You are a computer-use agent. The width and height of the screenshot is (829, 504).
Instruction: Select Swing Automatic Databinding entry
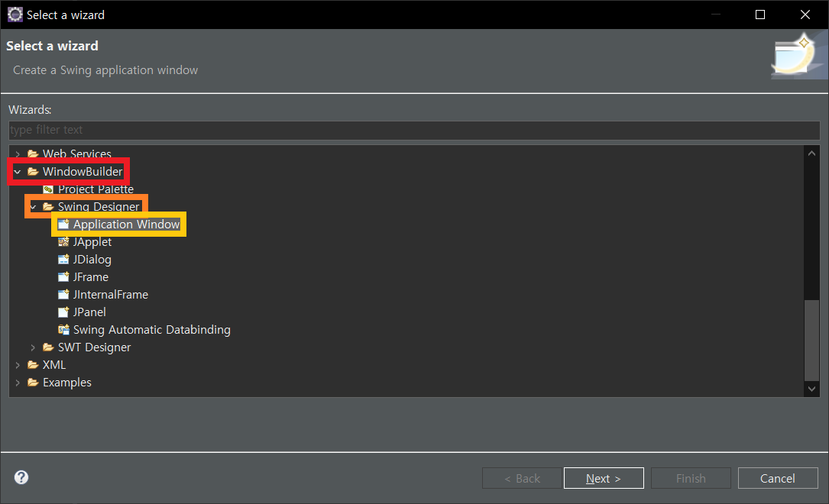[152, 330]
